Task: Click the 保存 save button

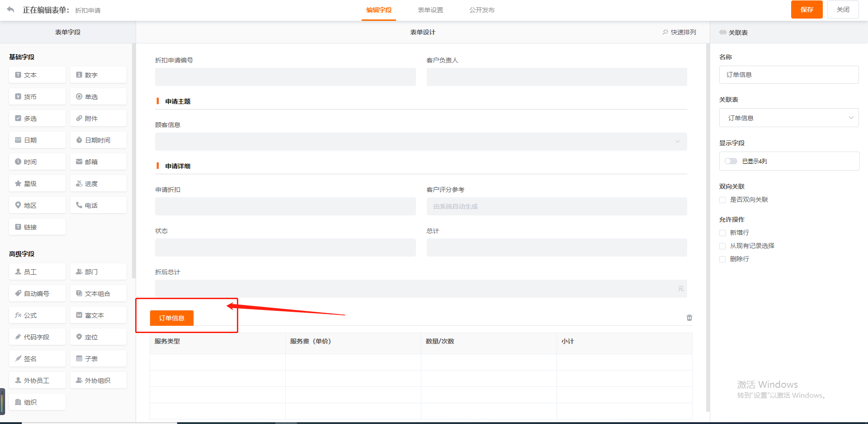Action: coord(807,9)
